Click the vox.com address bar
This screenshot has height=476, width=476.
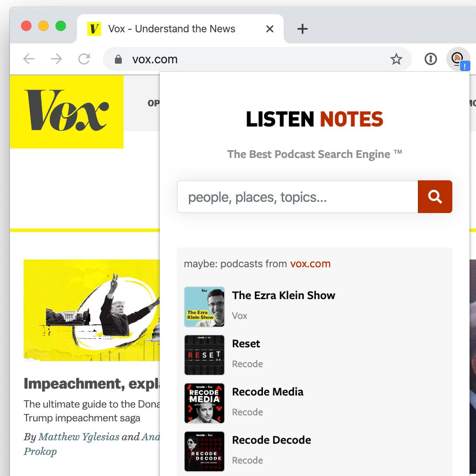pos(257,59)
